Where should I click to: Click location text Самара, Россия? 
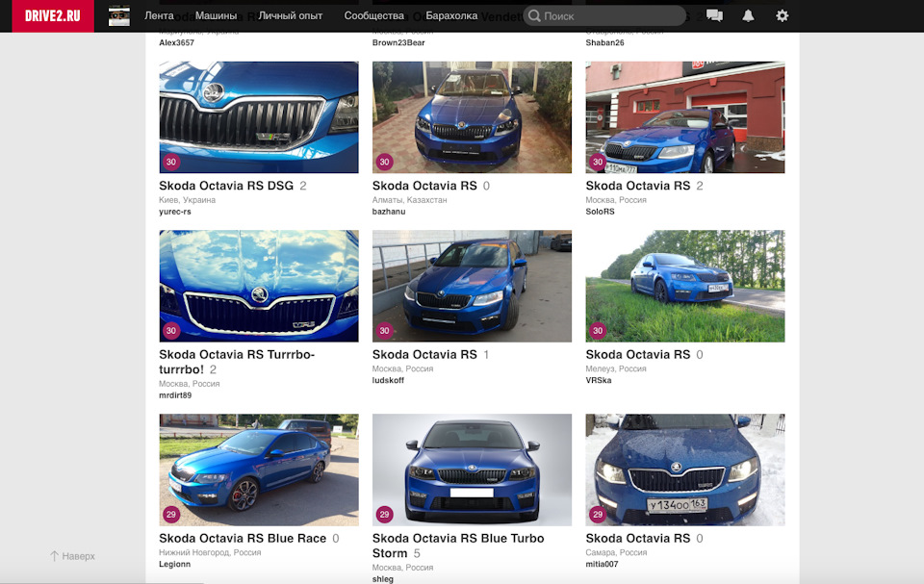pos(616,553)
